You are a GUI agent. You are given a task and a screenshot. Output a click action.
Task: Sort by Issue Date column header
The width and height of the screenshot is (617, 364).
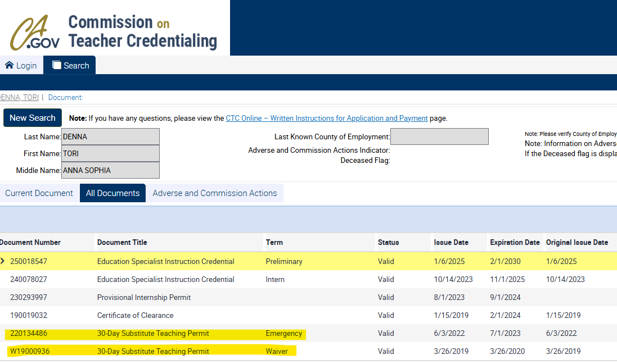[451, 243]
